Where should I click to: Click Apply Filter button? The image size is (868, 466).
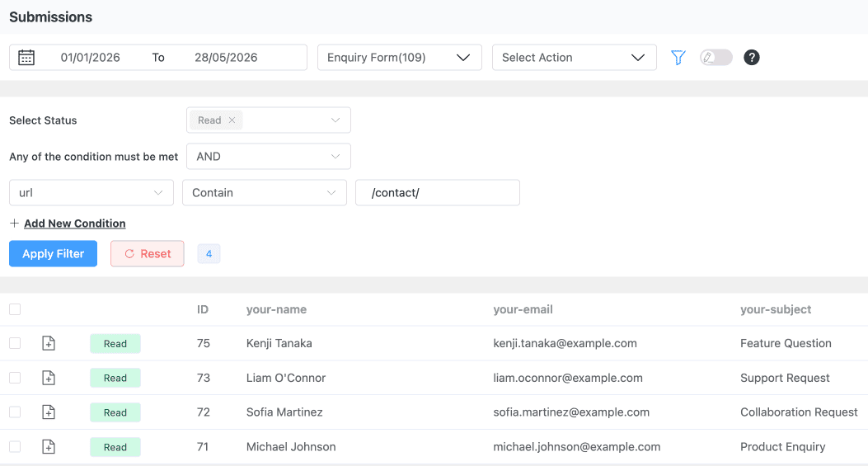click(53, 254)
